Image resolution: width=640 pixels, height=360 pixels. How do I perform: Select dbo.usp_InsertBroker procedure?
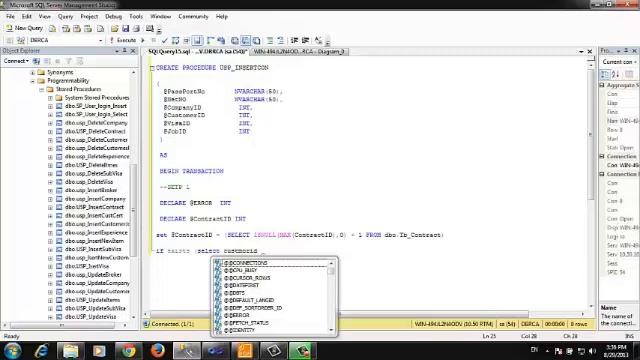pos(91,190)
